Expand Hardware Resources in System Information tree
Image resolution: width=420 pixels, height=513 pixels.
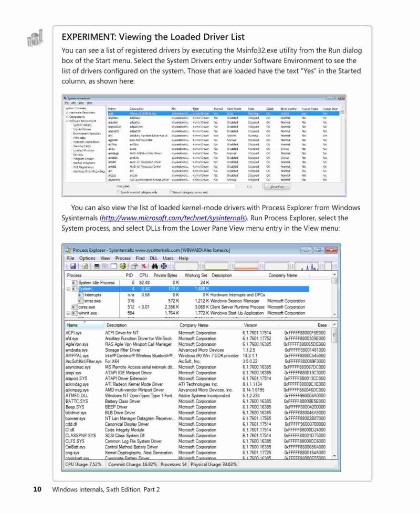coord(67,112)
